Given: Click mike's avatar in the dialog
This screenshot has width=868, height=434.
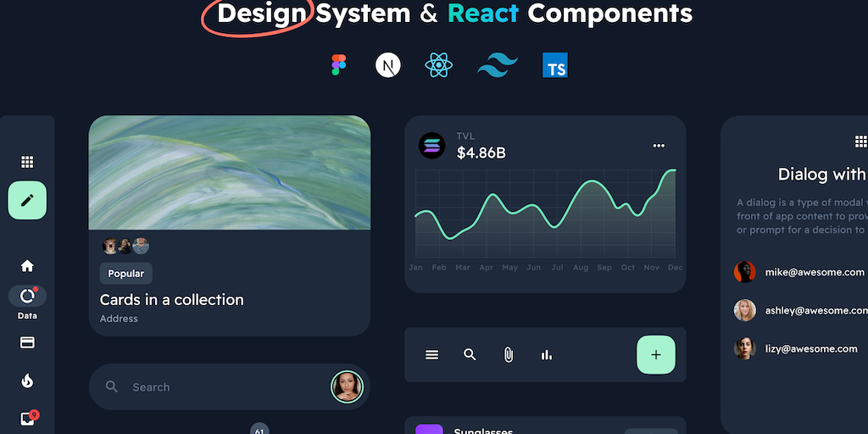Looking at the screenshot, I should coord(744,272).
